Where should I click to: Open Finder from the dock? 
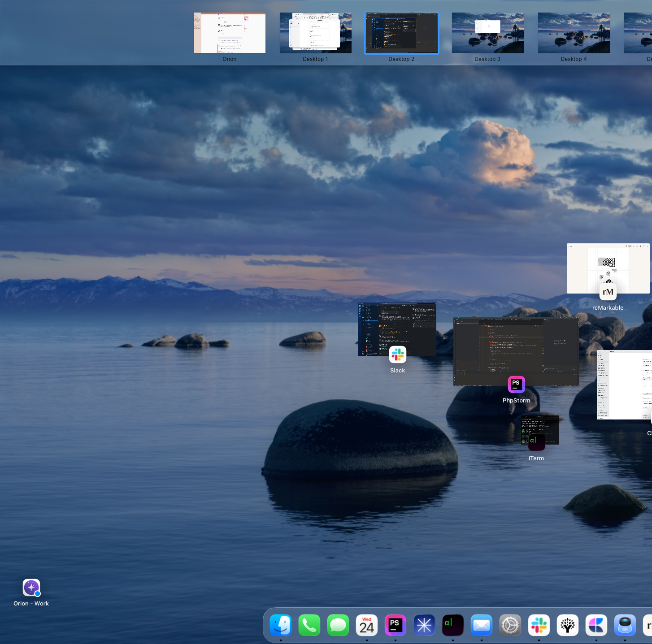pos(281,625)
